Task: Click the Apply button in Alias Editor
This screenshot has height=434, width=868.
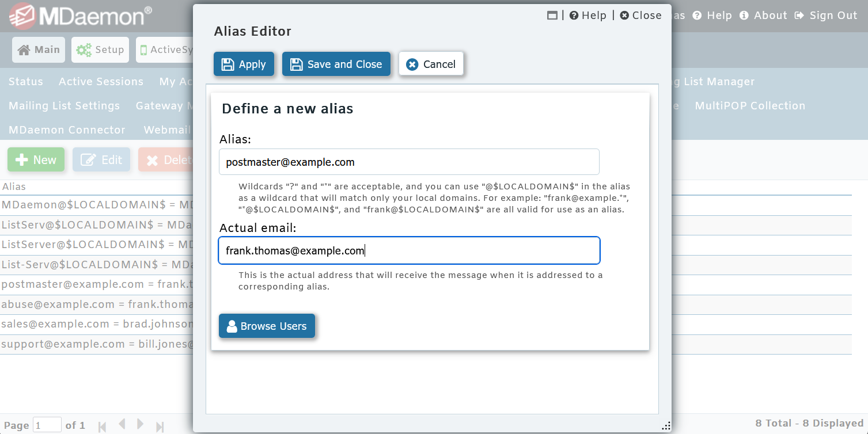Action: click(x=244, y=64)
